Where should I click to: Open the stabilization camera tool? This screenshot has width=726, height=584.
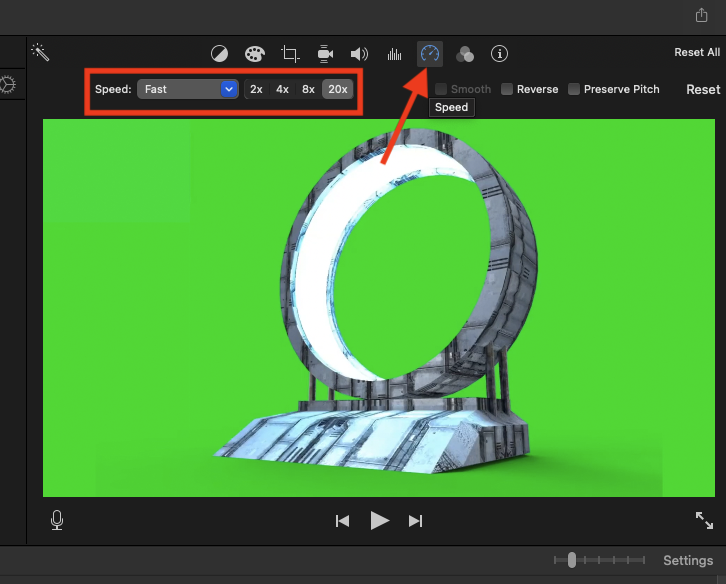pos(325,54)
